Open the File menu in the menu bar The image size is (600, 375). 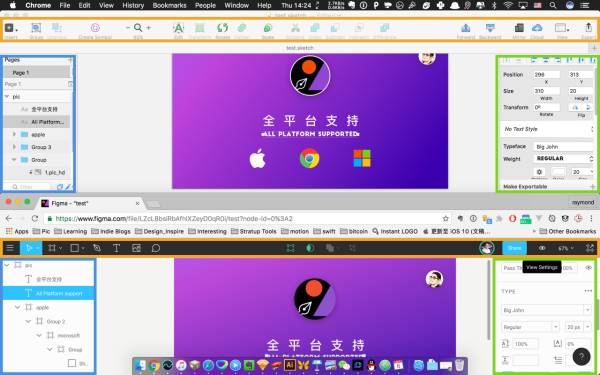point(65,5)
